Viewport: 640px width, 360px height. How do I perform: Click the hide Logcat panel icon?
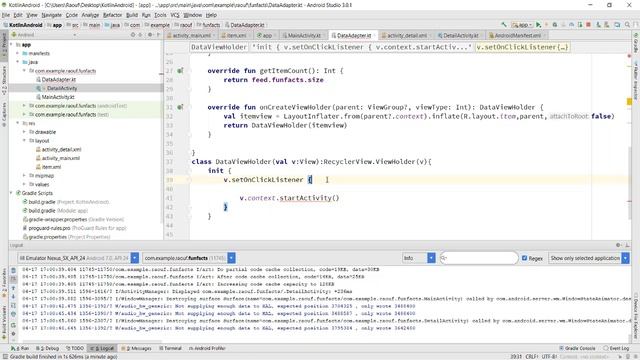[x=627, y=245]
